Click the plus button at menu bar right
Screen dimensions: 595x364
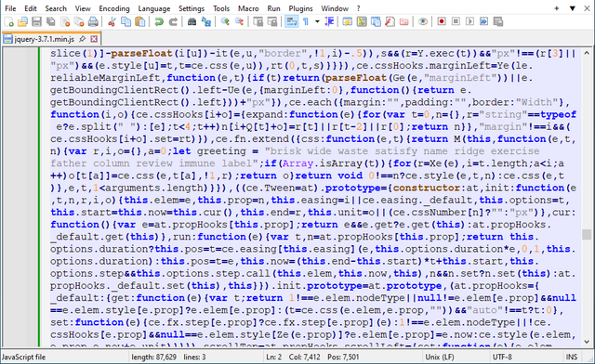tap(557, 8)
